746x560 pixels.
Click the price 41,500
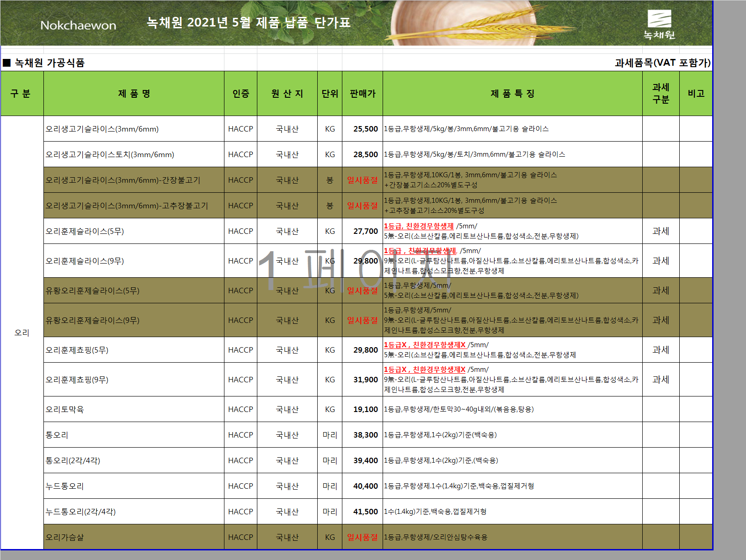[x=366, y=512]
